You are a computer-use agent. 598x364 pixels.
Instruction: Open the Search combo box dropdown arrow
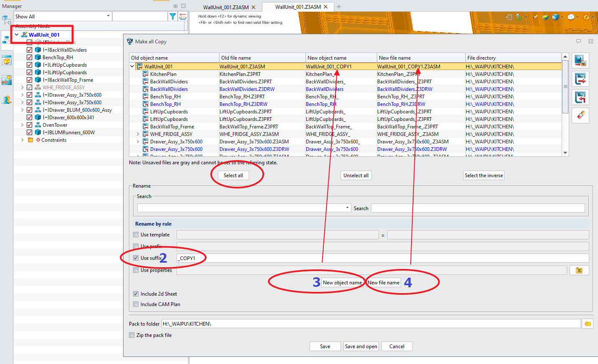[x=347, y=208]
